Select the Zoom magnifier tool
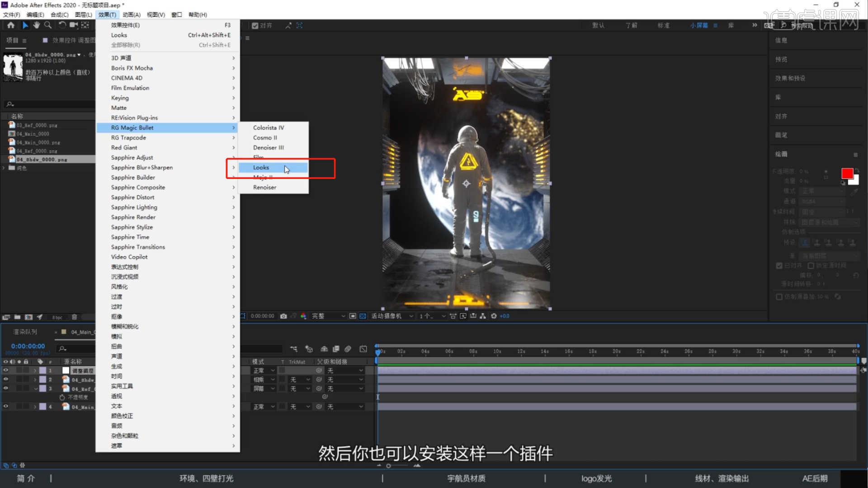Screen dimensions: 868x488 point(47,25)
